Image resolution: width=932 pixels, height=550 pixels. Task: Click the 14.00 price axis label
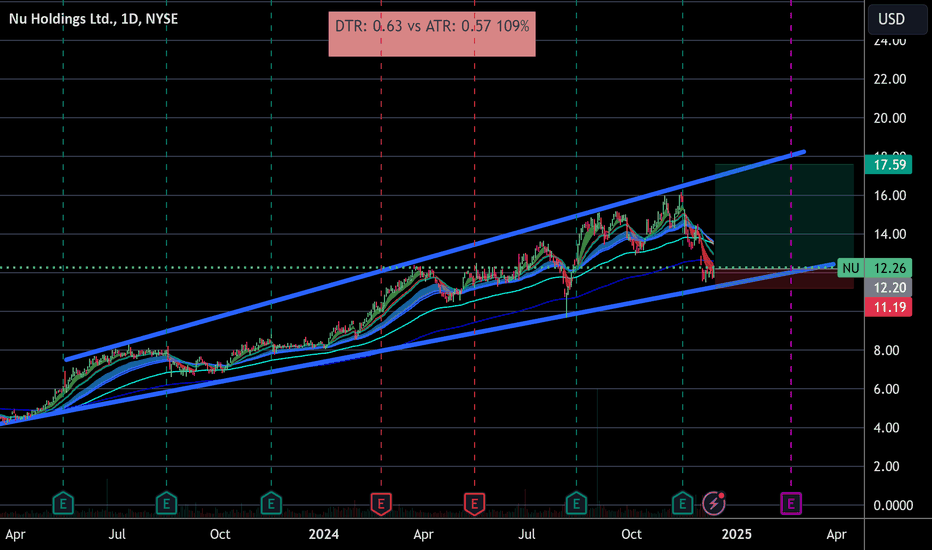[889, 234]
